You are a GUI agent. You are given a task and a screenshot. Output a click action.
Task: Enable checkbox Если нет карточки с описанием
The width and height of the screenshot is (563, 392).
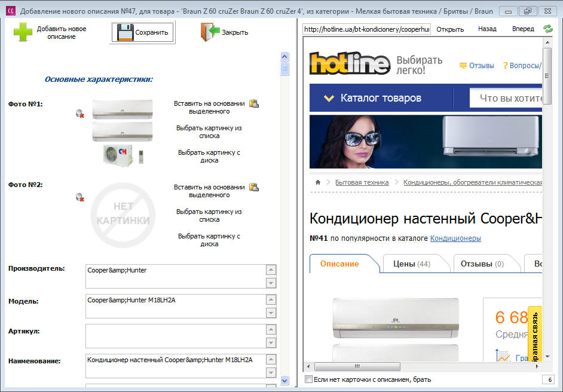308,379
